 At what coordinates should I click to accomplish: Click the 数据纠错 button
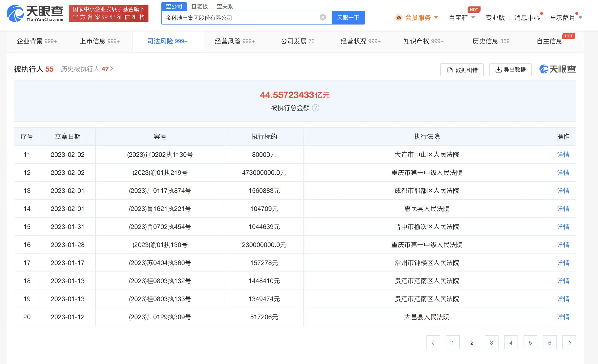click(x=462, y=70)
